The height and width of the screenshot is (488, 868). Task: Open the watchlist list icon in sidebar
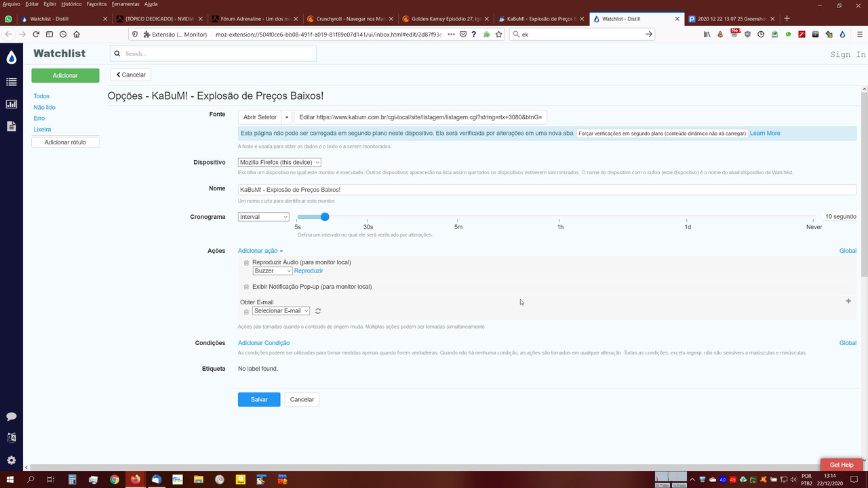[x=11, y=82]
